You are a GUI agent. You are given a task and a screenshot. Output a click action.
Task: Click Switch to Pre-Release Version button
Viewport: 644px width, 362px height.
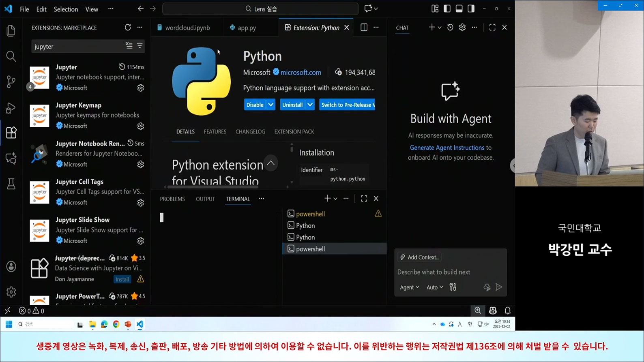click(x=347, y=105)
